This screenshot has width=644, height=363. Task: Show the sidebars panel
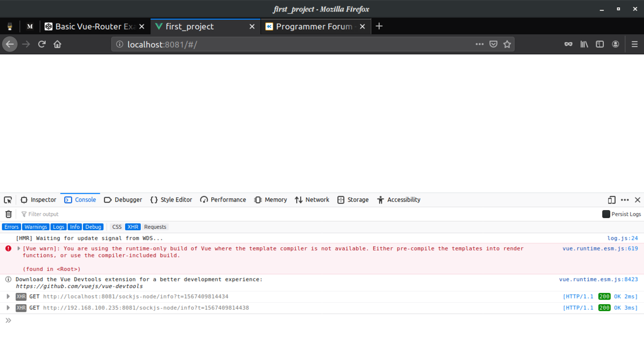coord(600,44)
